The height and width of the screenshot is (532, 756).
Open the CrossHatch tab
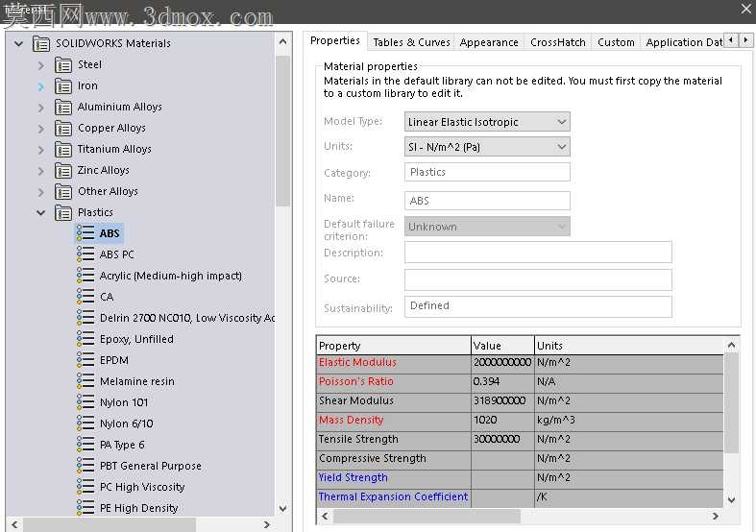(x=558, y=42)
